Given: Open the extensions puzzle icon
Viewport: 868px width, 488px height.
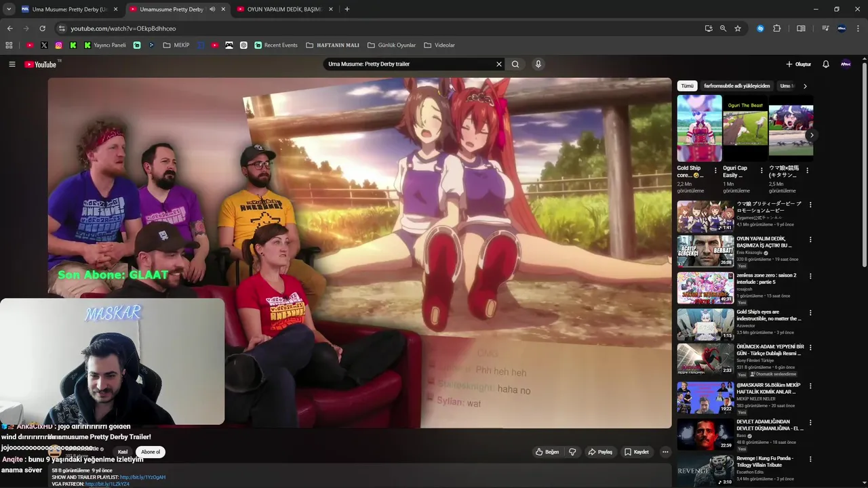Looking at the screenshot, I should click(x=777, y=28).
